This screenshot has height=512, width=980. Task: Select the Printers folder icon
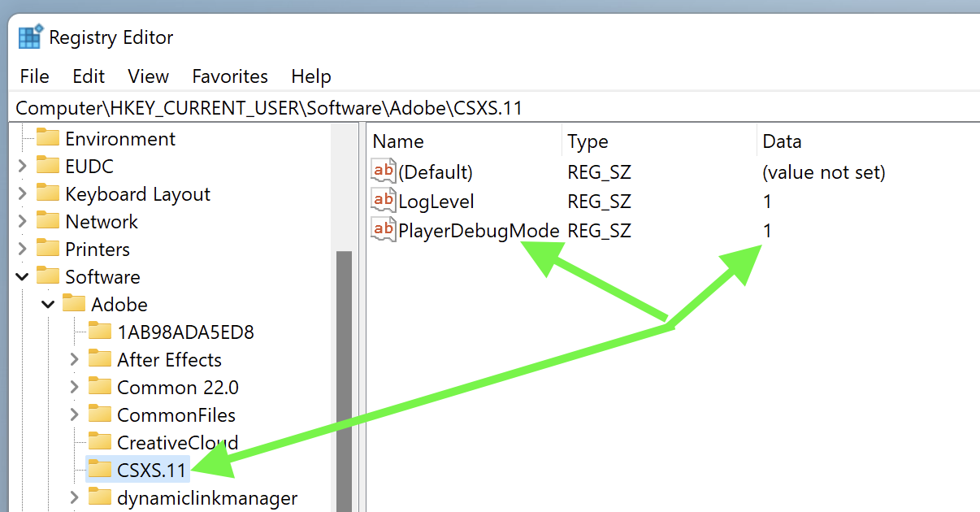[48, 249]
